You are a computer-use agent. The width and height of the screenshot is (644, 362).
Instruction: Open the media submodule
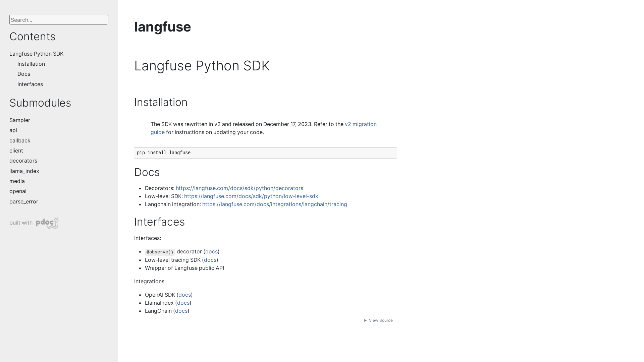pyautogui.click(x=17, y=181)
